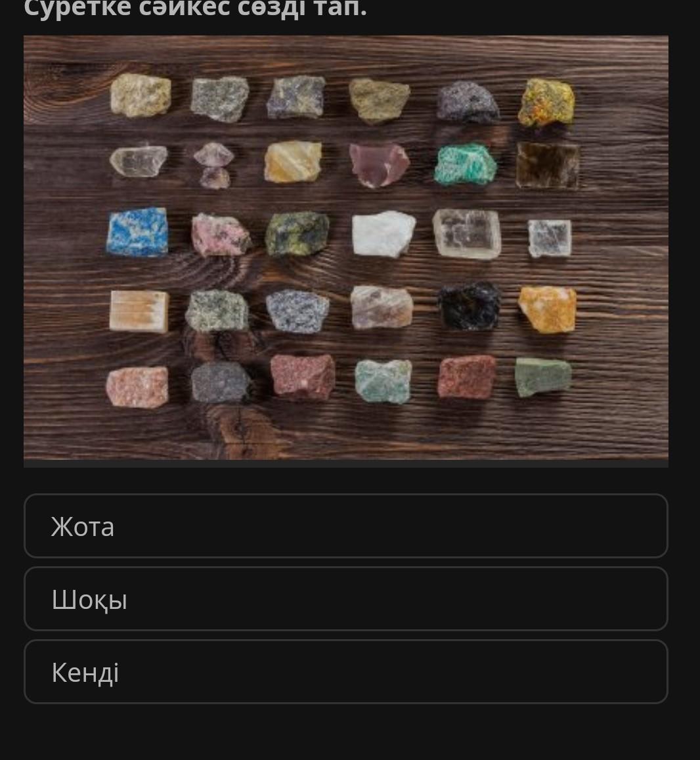This screenshot has height=760, width=700.
Task: Tap the orange stone in the fourth row
Action: pyautogui.click(x=548, y=309)
